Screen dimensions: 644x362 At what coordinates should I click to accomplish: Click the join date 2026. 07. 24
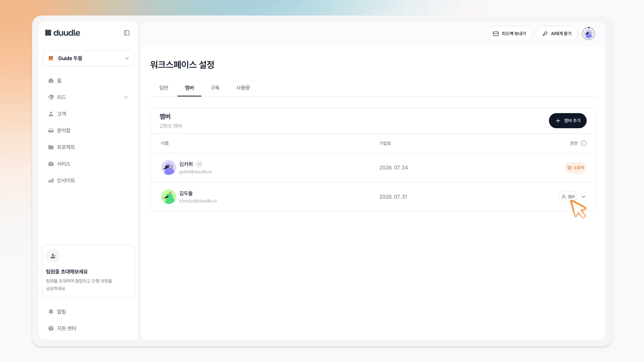(x=393, y=168)
